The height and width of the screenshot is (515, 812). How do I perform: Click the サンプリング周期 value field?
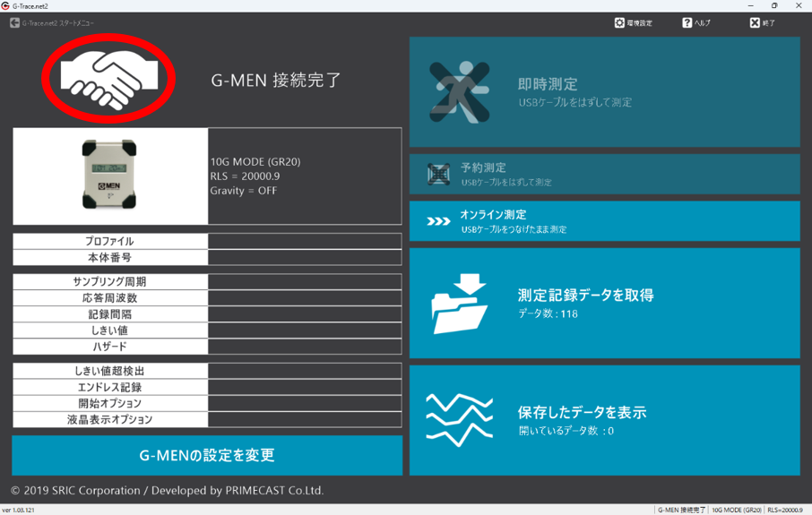pyautogui.click(x=305, y=282)
